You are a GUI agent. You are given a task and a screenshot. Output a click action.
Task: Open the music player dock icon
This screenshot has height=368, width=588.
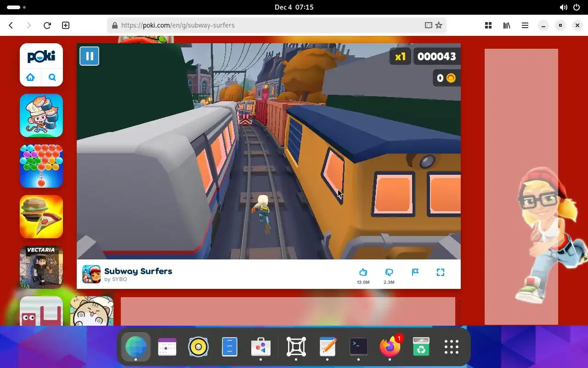point(198,347)
